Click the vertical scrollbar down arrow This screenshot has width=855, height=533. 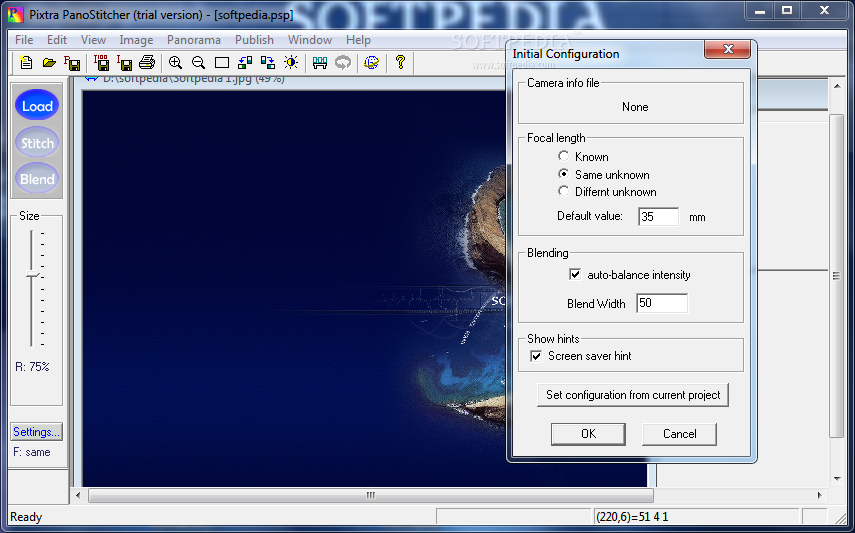[x=836, y=478]
